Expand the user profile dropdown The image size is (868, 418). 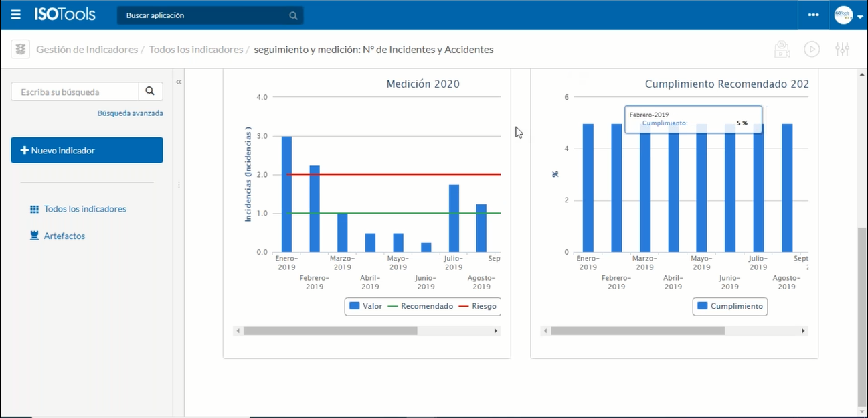pyautogui.click(x=848, y=15)
